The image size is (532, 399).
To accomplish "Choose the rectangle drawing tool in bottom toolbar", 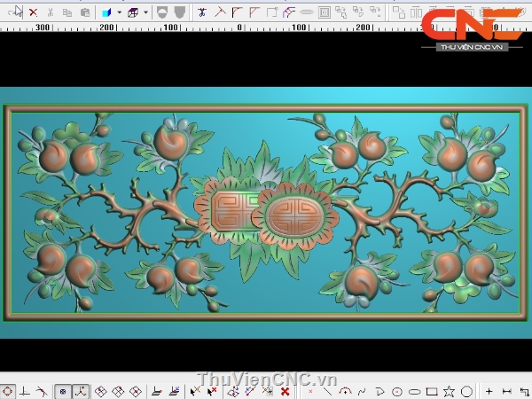I will click(x=432, y=391).
